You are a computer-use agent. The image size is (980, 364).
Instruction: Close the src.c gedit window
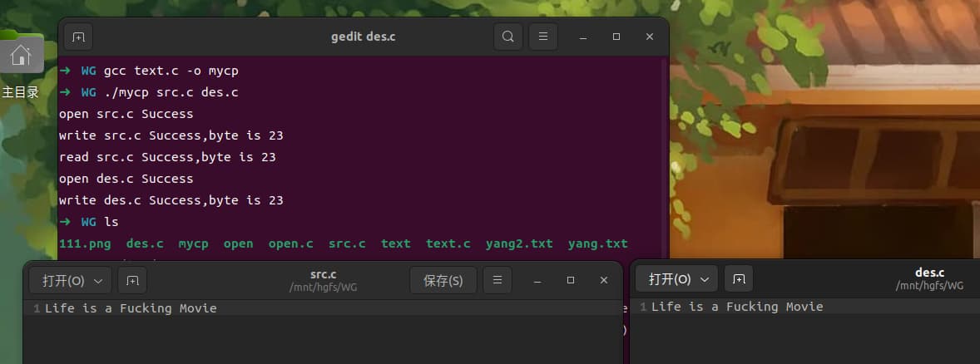click(602, 281)
